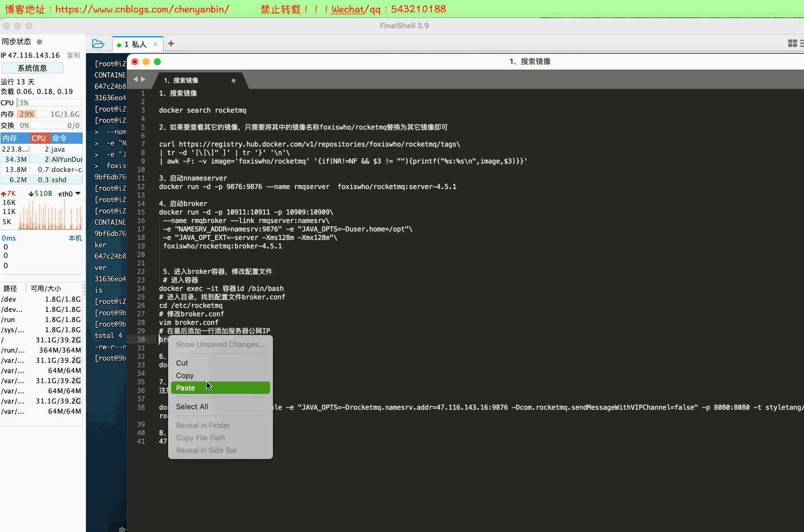This screenshot has height=532, width=804.
Task: Click the 可用/大小 column header
Action: click(46, 289)
